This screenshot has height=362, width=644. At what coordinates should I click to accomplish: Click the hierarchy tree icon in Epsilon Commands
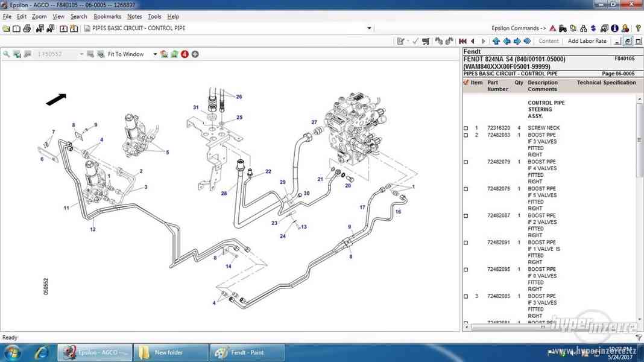[x=583, y=28]
